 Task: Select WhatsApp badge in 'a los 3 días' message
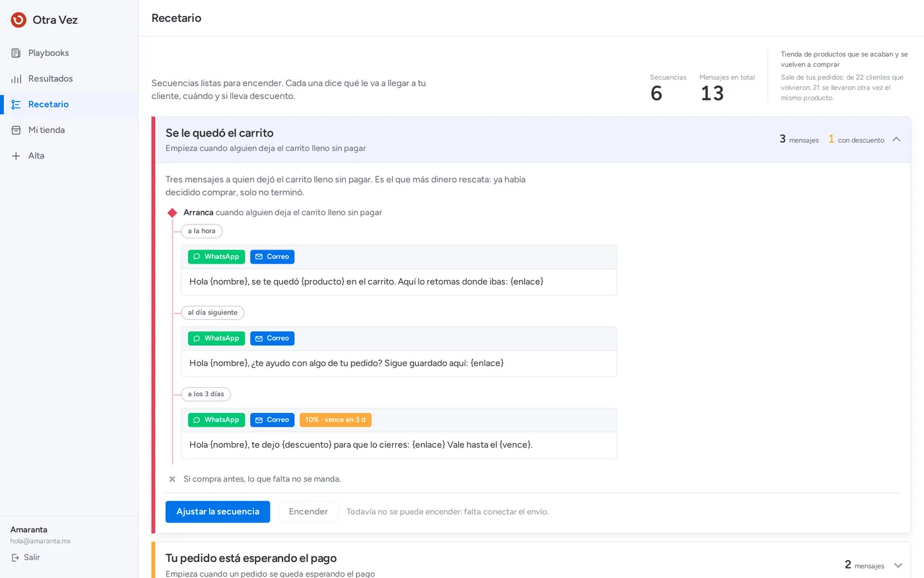coord(216,420)
